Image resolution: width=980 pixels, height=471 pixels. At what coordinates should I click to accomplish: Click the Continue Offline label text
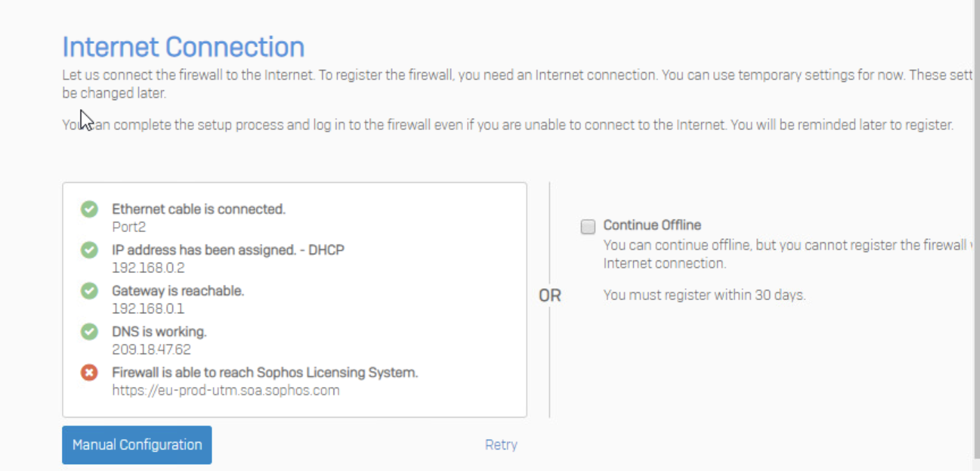point(652,225)
